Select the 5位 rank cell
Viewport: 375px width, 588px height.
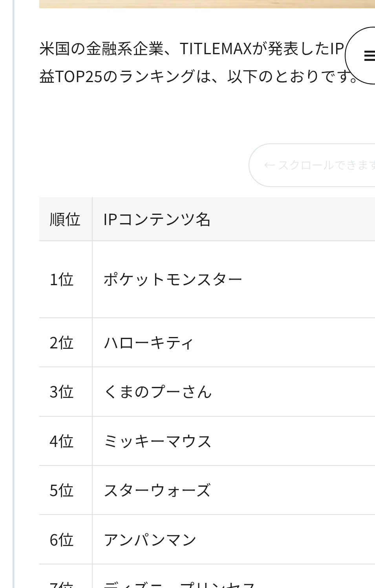pyautogui.click(x=66, y=490)
